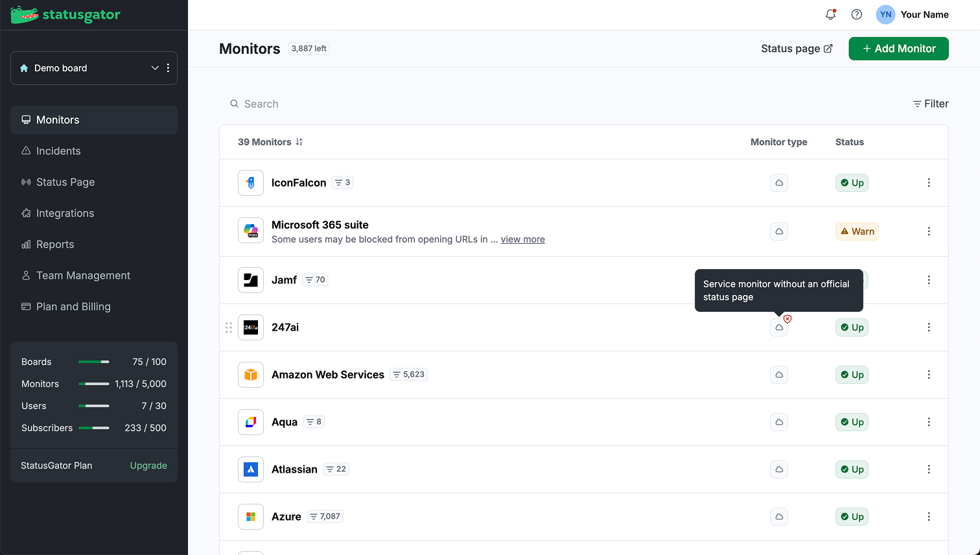Click the Azure logo icon

[251, 517]
